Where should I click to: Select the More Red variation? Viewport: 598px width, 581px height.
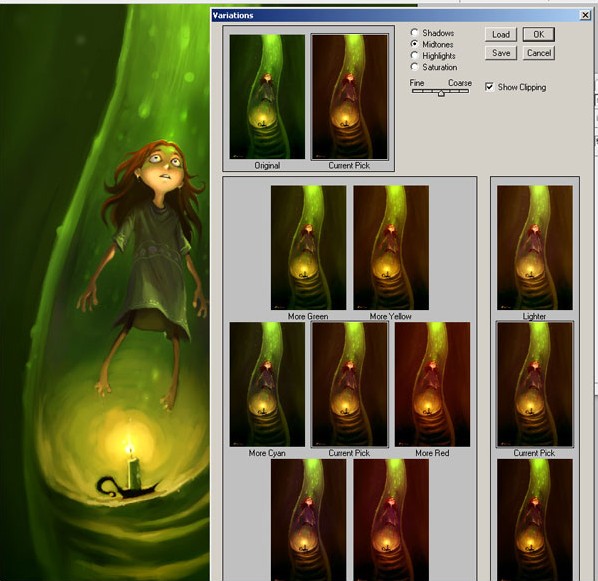click(x=432, y=384)
